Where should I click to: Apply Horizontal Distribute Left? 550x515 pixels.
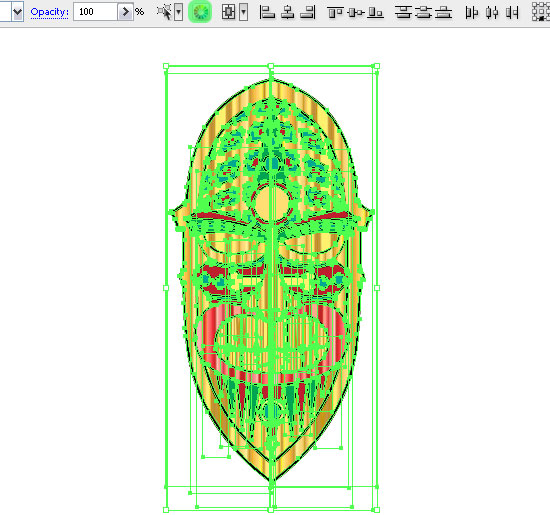471,13
